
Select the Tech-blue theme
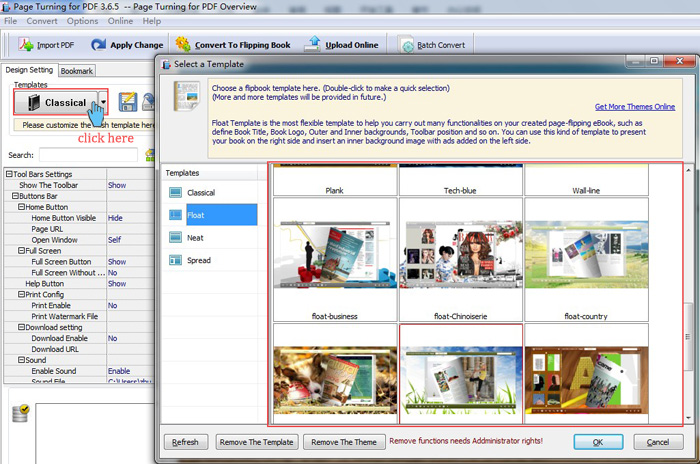coord(461,180)
